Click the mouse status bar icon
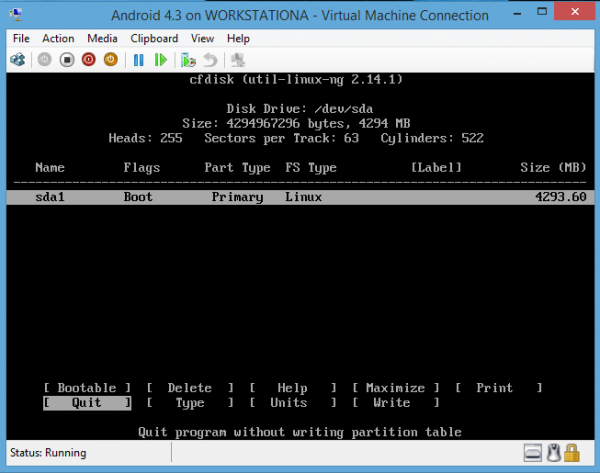This screenshot has height=473, width=600. tap(553, 453)
